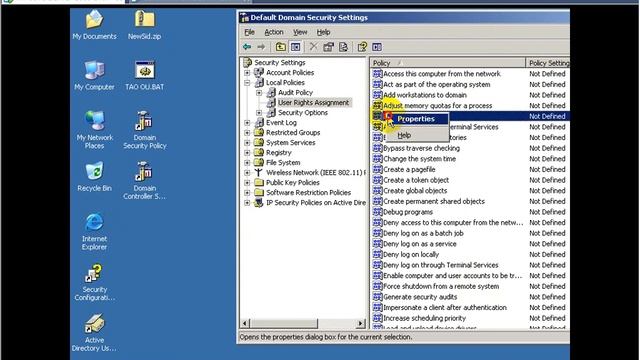Open the Help menu in menu bar
This screenshot has width=640, height=360.
tap(323, 32)
